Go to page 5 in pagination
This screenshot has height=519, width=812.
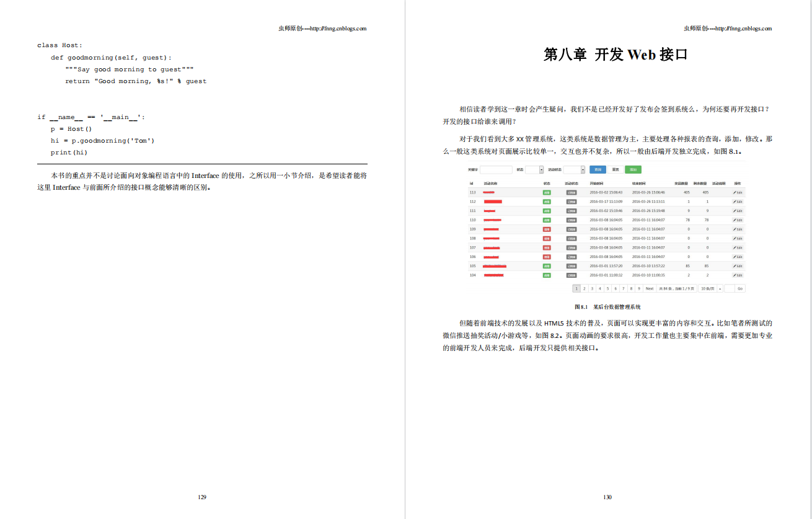607,288
